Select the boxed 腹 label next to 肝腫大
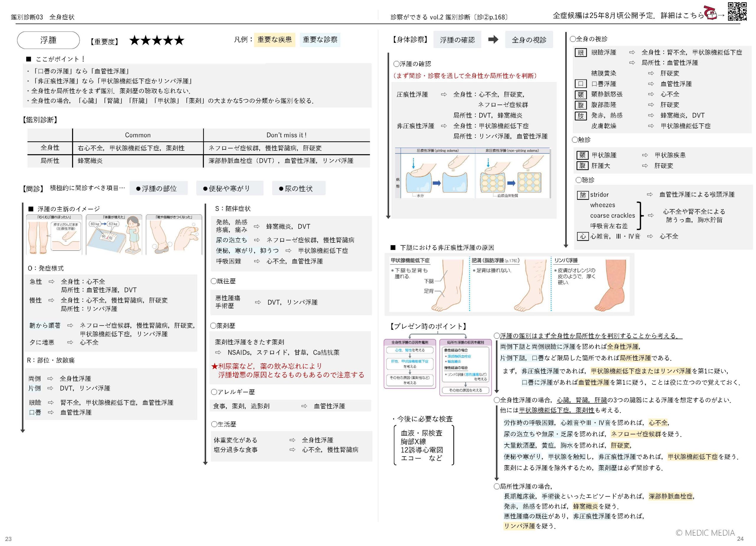 (582, 166)
